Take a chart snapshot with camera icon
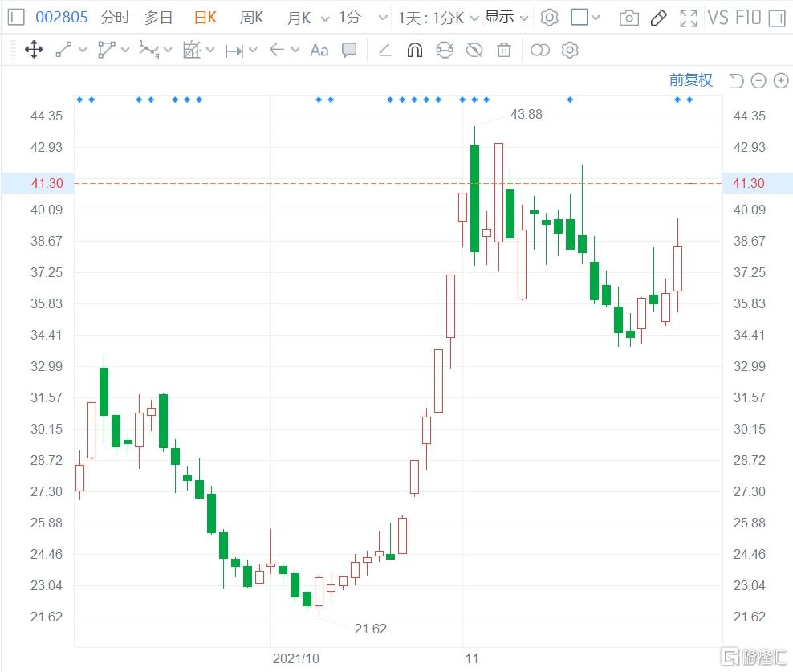The height and width of the screenshot is (672, 793). pos(628,18)
